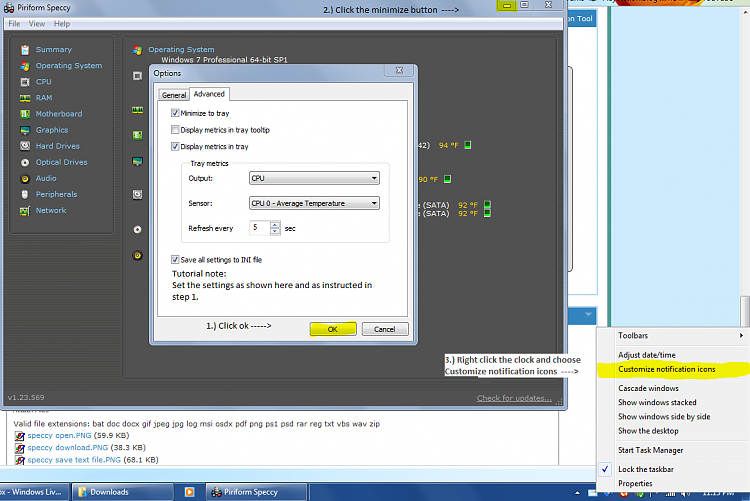Click the file icon beside speccy open.PNG

20,436
